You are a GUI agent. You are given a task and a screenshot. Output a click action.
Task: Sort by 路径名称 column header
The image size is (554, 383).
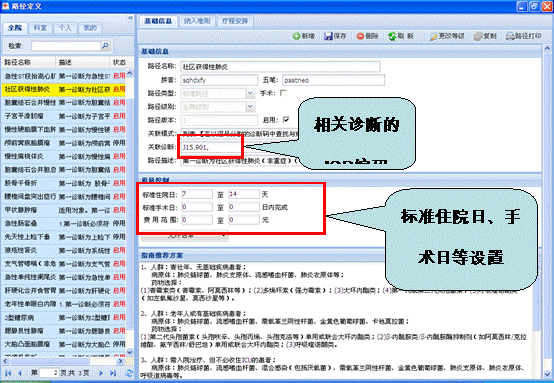(29, 62)
